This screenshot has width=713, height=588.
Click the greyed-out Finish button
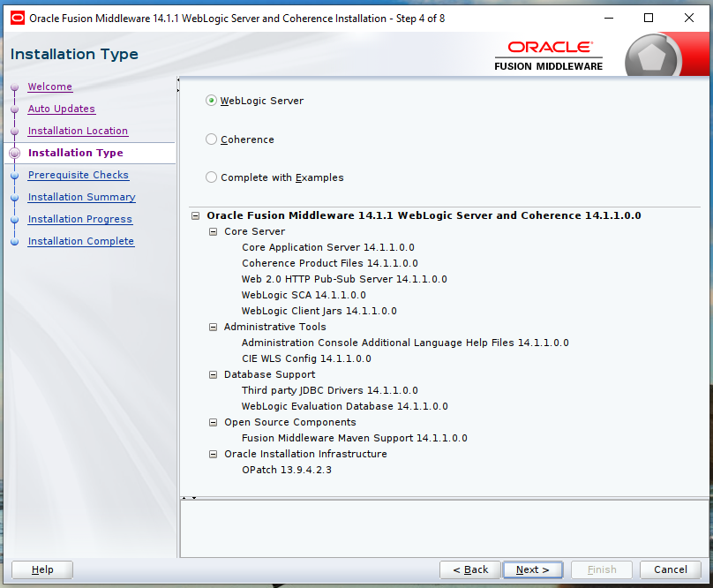(602, 569)
